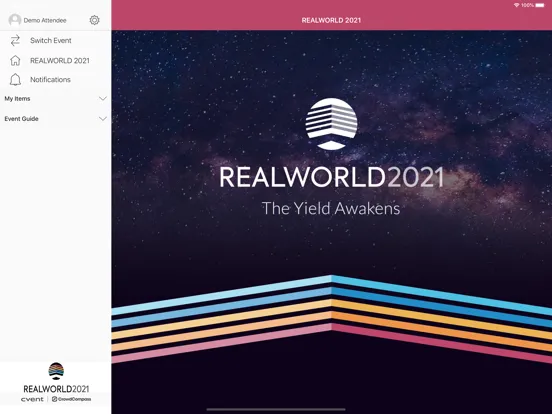Click the My Items section label
The image size is (552, 414).
click(17, 99)
